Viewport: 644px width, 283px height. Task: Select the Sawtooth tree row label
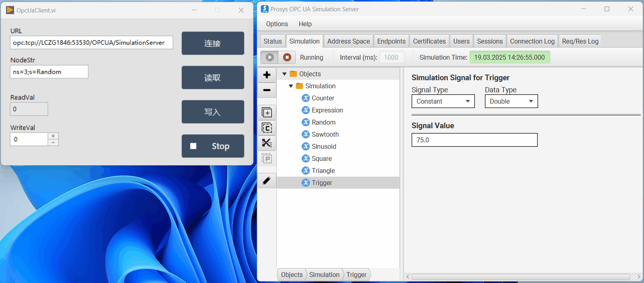tap(325, 134)
